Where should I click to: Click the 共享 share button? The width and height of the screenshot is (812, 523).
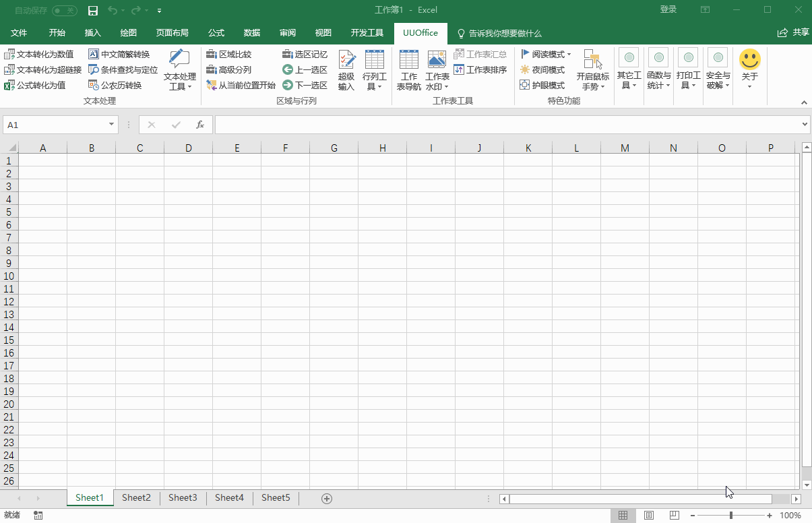coord(793,32)
